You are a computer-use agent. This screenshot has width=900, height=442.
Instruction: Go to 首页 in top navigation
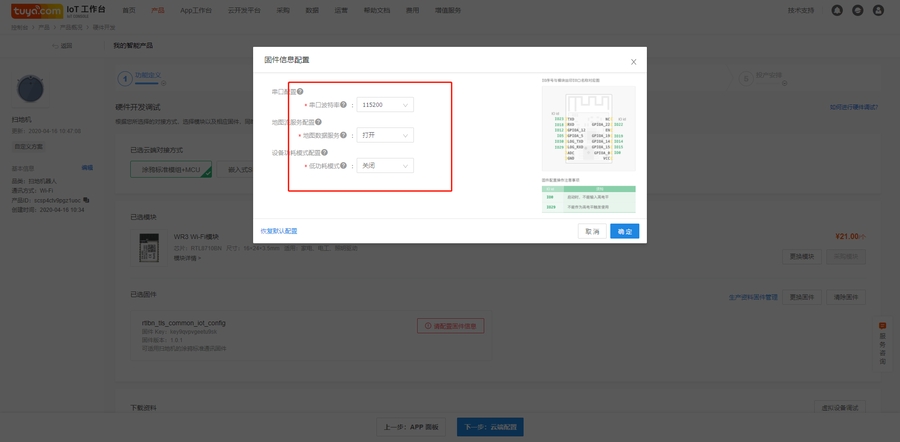click(x=129, y=11)
